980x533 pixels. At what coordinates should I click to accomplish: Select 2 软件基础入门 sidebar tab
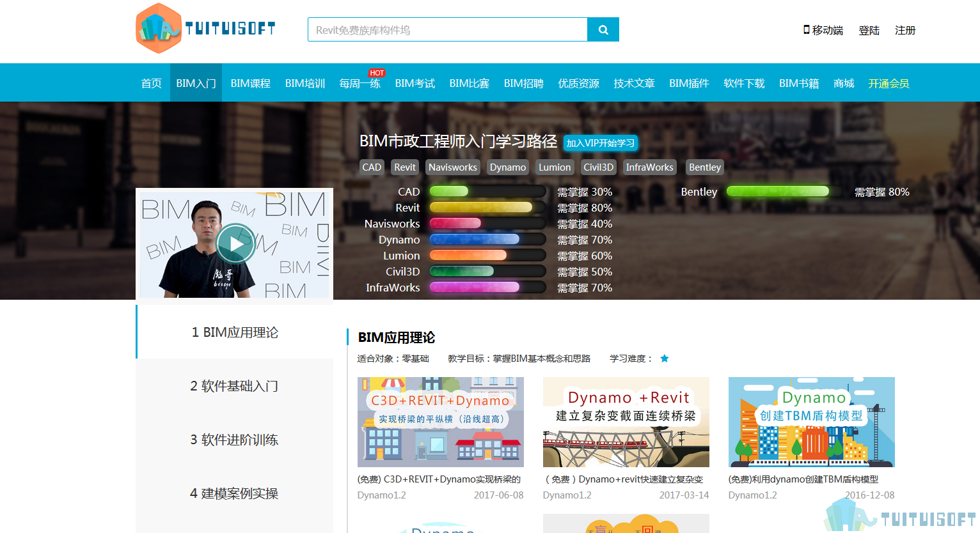click(235, 386)
